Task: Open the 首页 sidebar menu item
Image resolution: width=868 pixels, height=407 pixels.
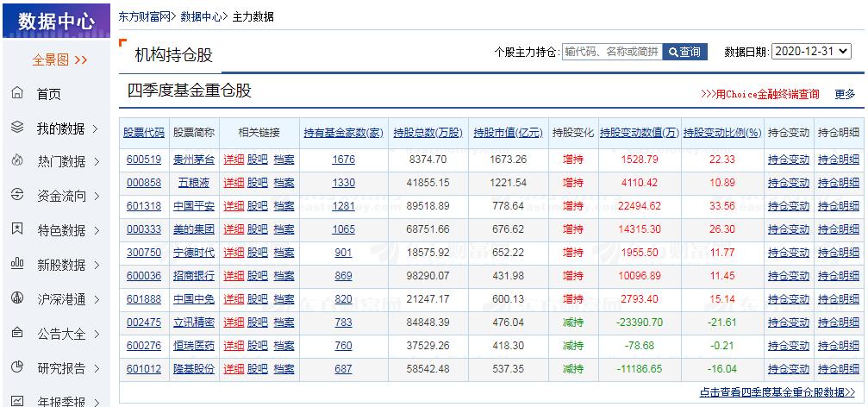Action: point(49,94)
